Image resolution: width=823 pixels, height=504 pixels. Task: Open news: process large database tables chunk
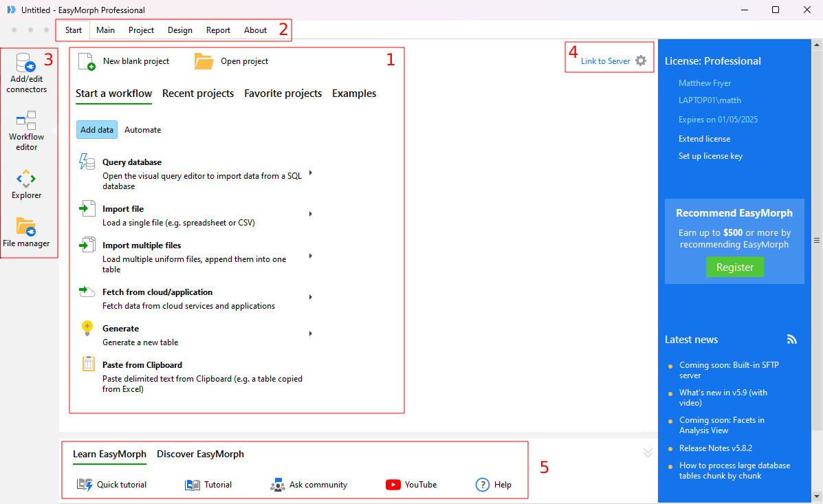(x=735, y=470)
